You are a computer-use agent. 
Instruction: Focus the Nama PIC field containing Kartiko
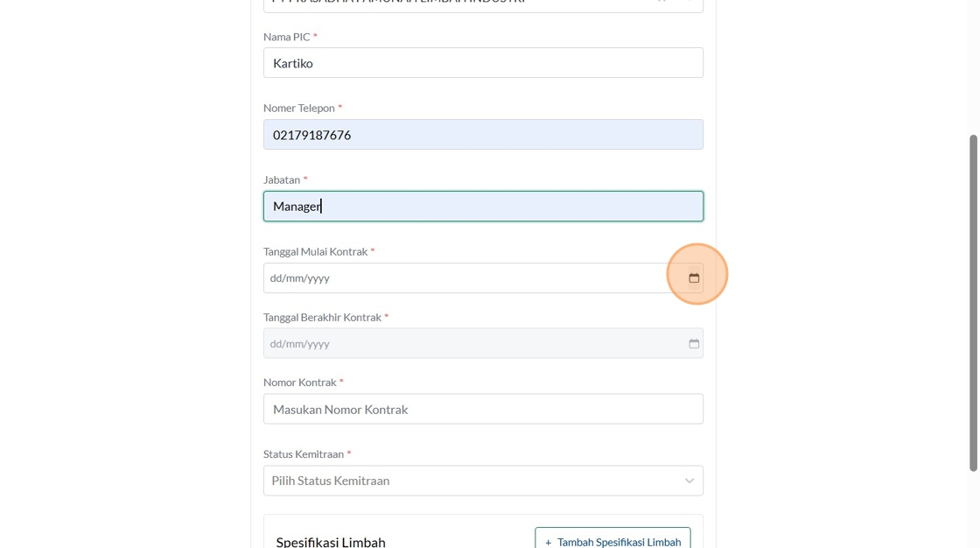click(x=483, y=63)
